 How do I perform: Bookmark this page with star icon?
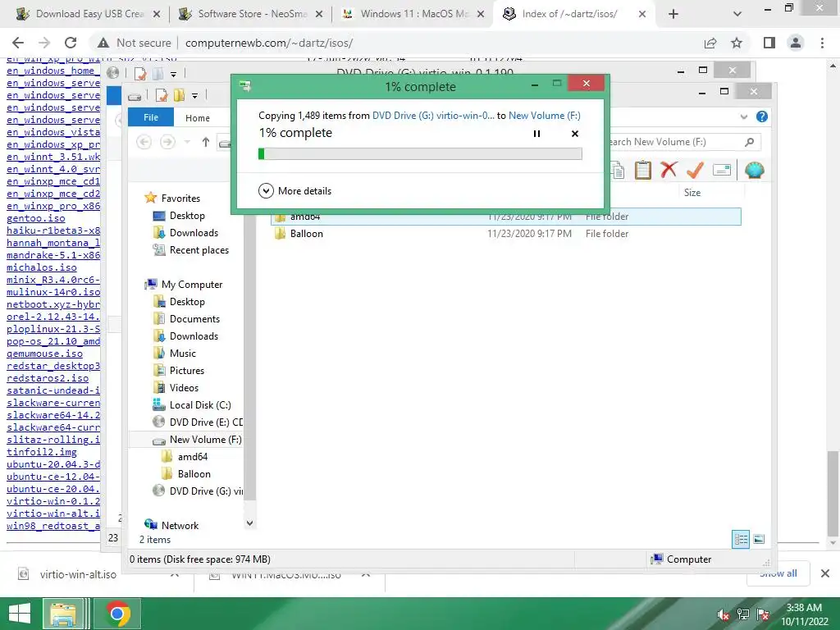(x=737, y=43)
